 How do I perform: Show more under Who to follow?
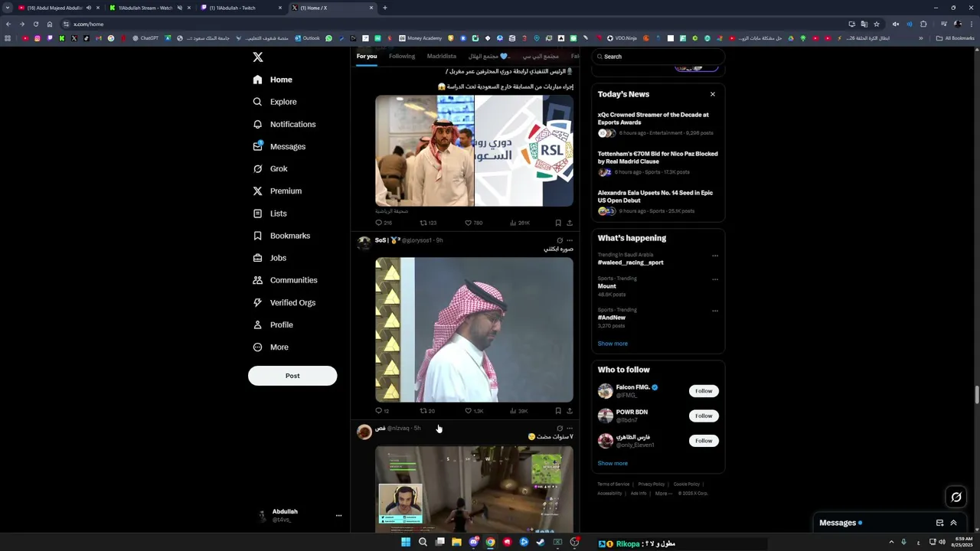coord(612,463)
